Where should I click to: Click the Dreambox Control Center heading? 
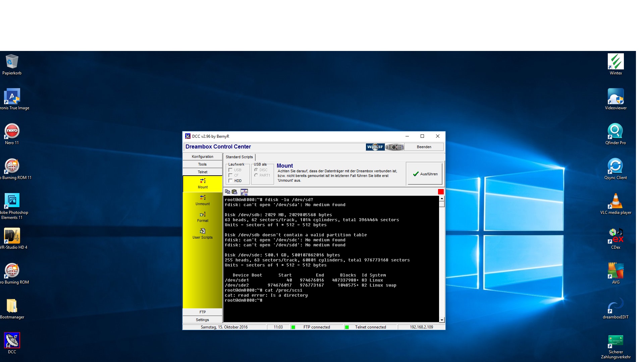[218, 147]
